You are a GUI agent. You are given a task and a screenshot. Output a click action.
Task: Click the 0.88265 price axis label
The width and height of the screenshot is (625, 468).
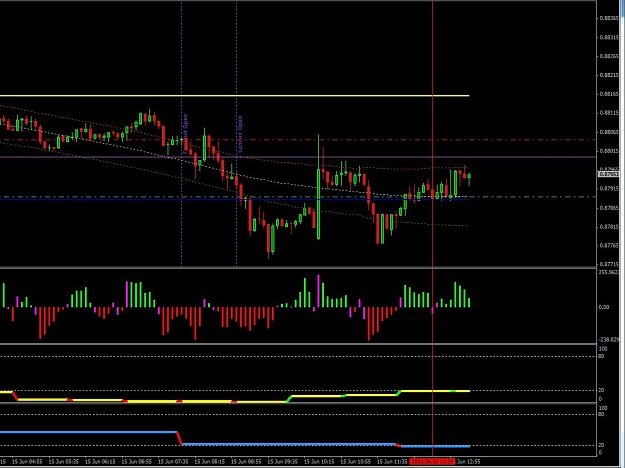coord(610,56)
